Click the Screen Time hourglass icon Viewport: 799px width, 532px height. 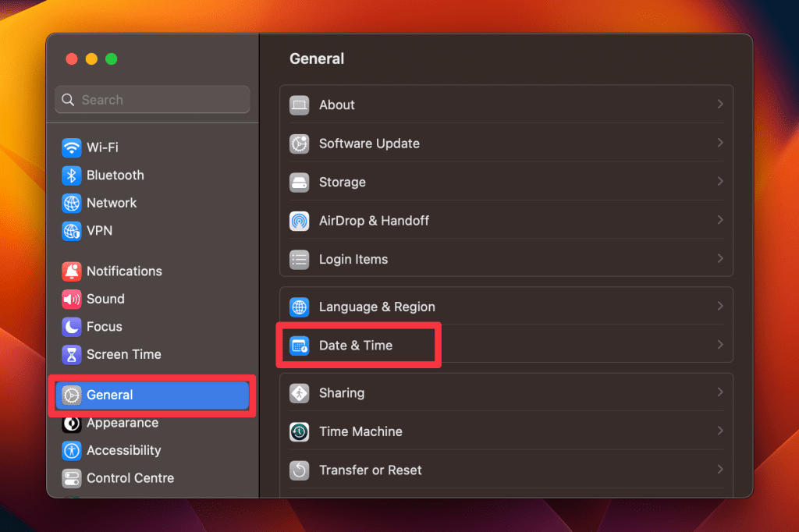pyautogui.click(x=71, y=355)
